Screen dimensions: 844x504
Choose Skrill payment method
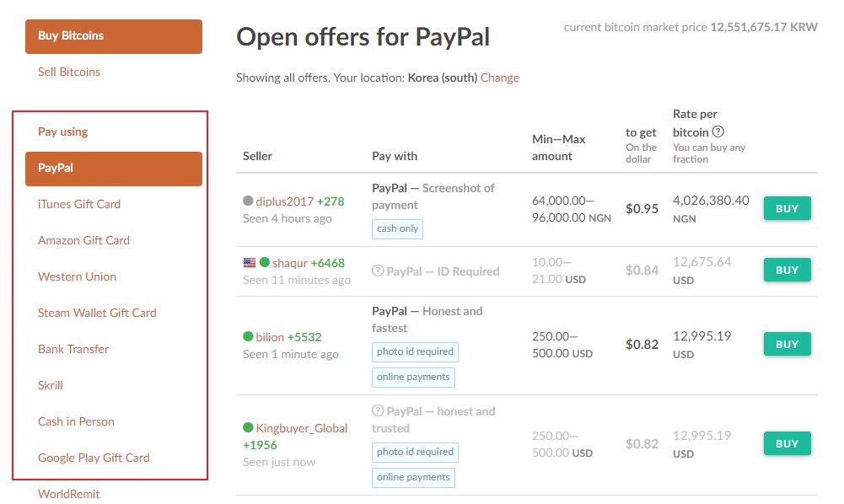click(50, 385)
